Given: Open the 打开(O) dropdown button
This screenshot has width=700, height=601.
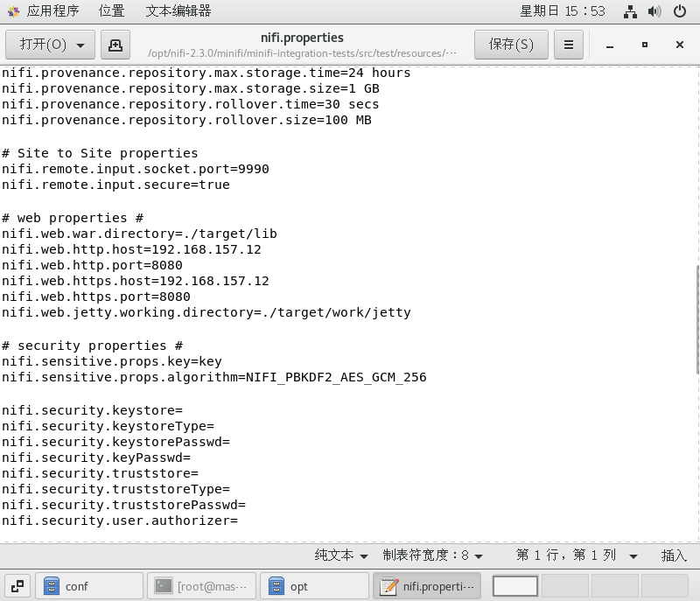Looking at the screenshot, I should coord(50,45).
